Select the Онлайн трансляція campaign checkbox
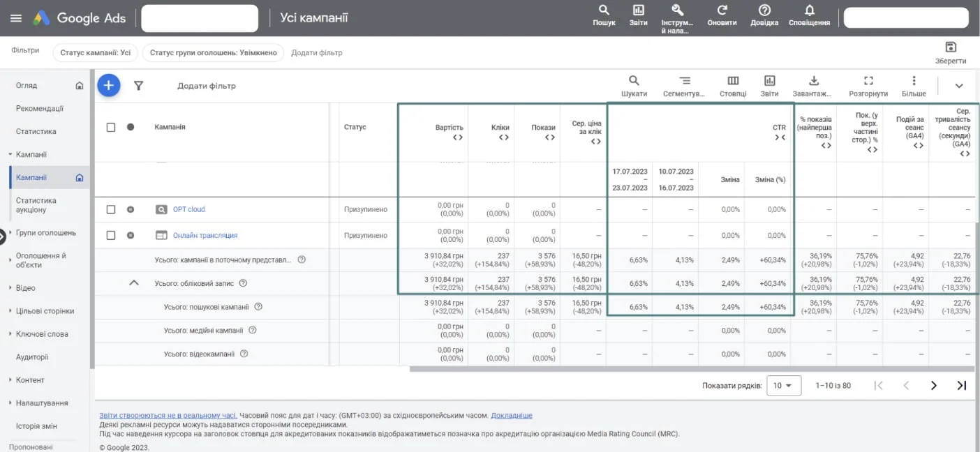The width and height of the screenshot is (980, 452). coord(110,235)
